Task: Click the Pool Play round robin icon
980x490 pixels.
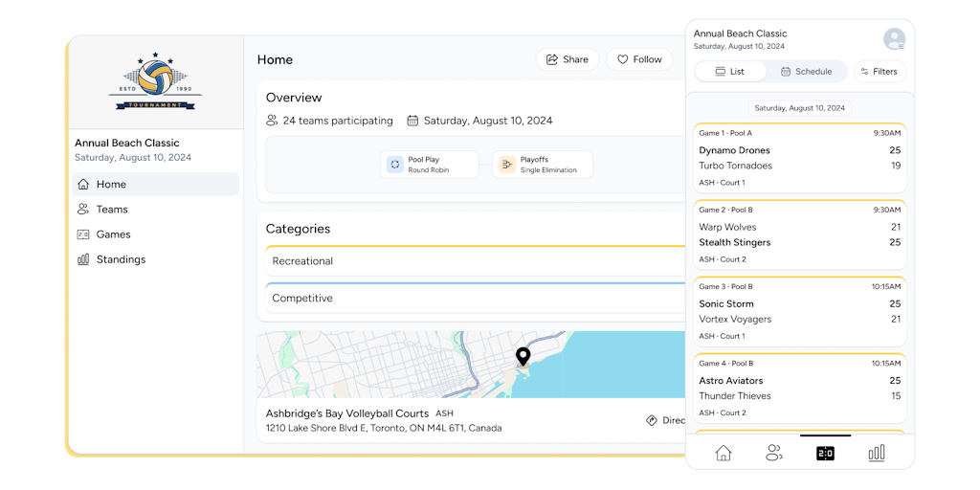Action: pos(395,165)
